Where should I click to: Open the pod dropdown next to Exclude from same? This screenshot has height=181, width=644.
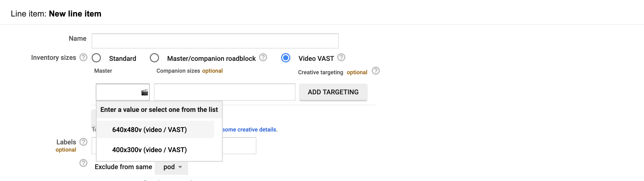[171, 167]
